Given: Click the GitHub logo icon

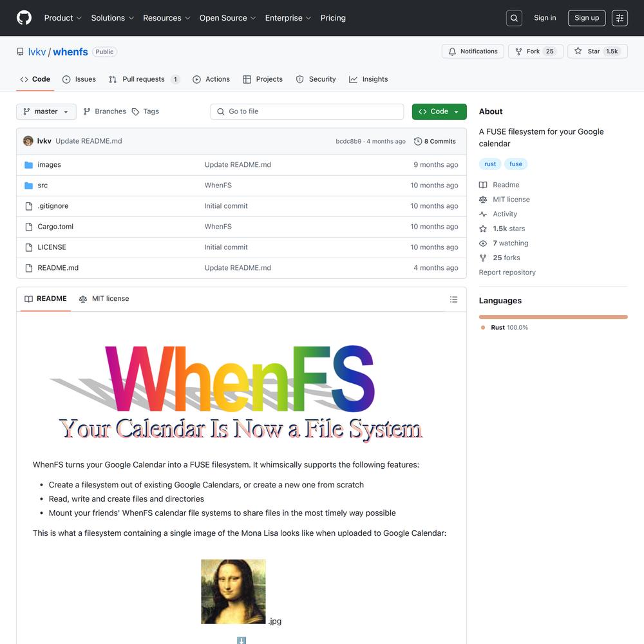Looking at the screenshot, I should (24, 17).
